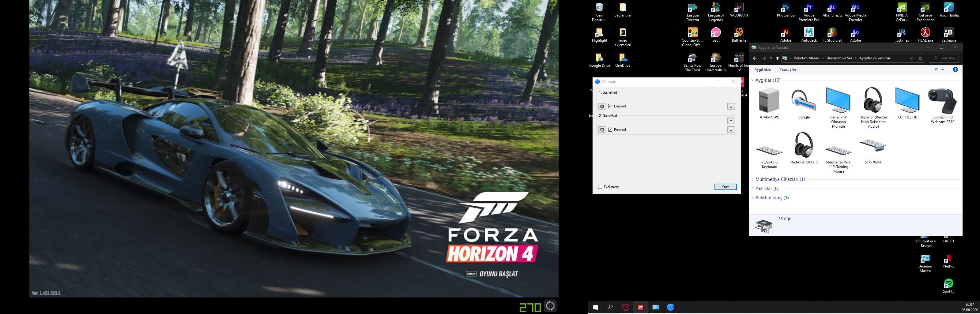Click the Start button in XOutput
This screenshot has height=314, width=980.
point(726,187)
